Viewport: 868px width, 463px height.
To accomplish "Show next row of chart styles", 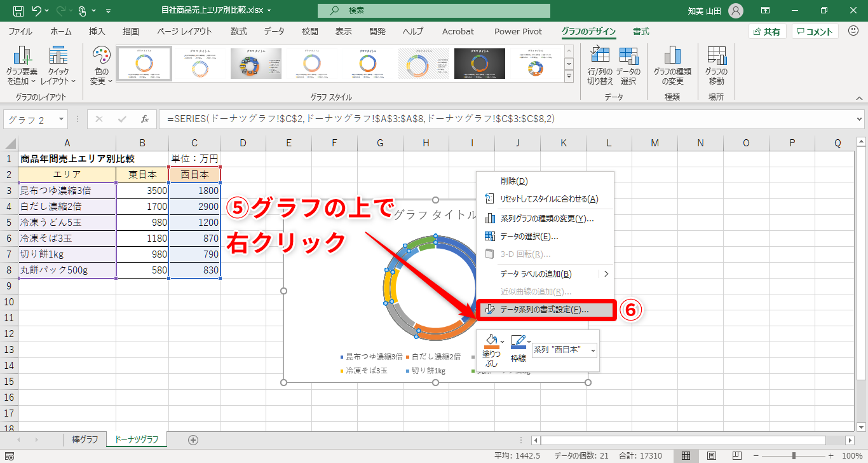I will (569, 64).
